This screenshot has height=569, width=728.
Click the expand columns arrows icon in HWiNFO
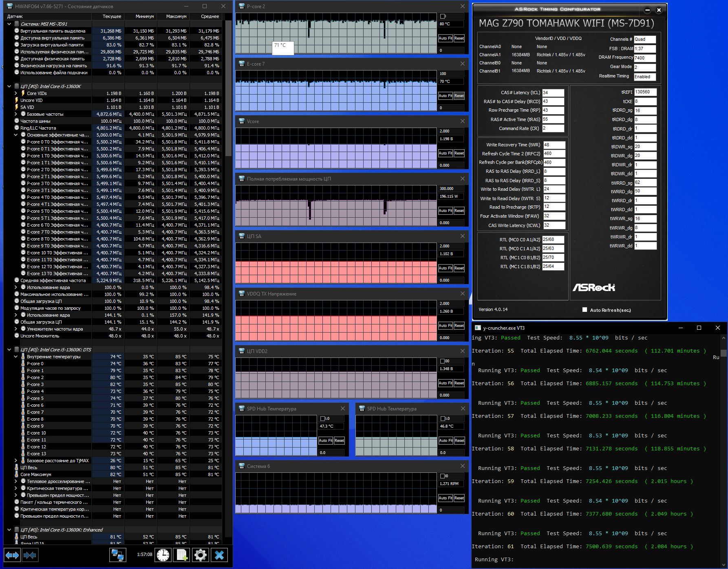(x=12, y=555)
